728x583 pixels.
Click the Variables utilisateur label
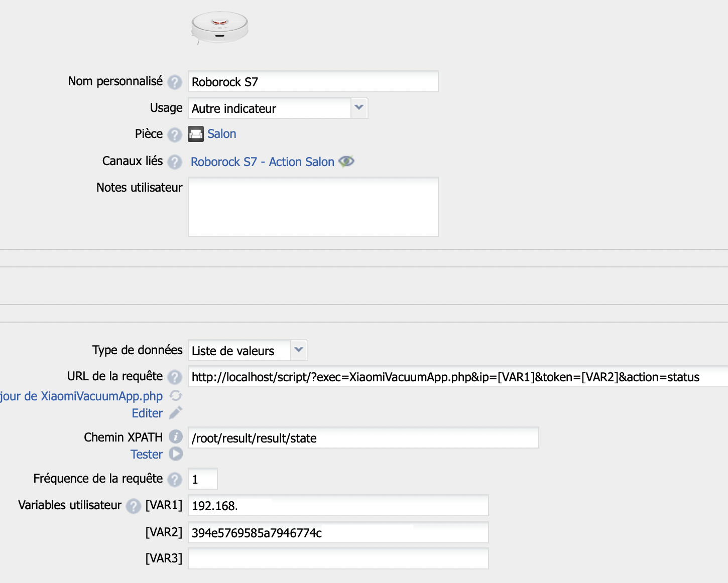point(70,505)
